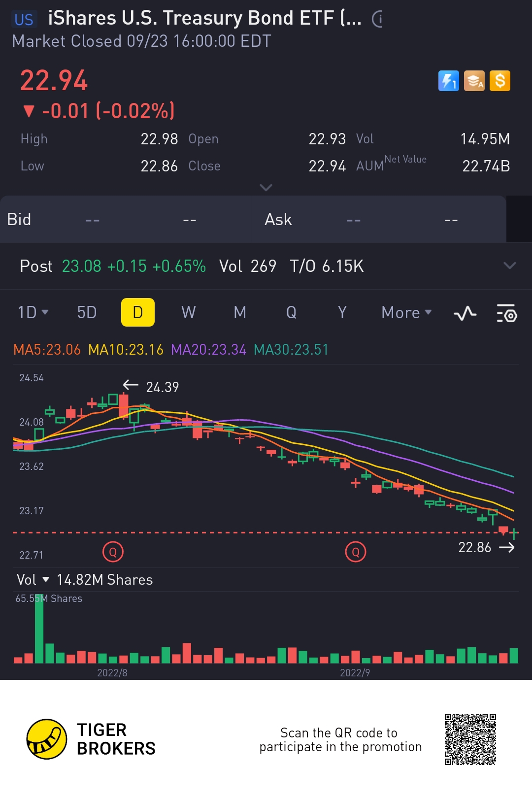Switch to the Q quarterly chart tab

(291, 312)
